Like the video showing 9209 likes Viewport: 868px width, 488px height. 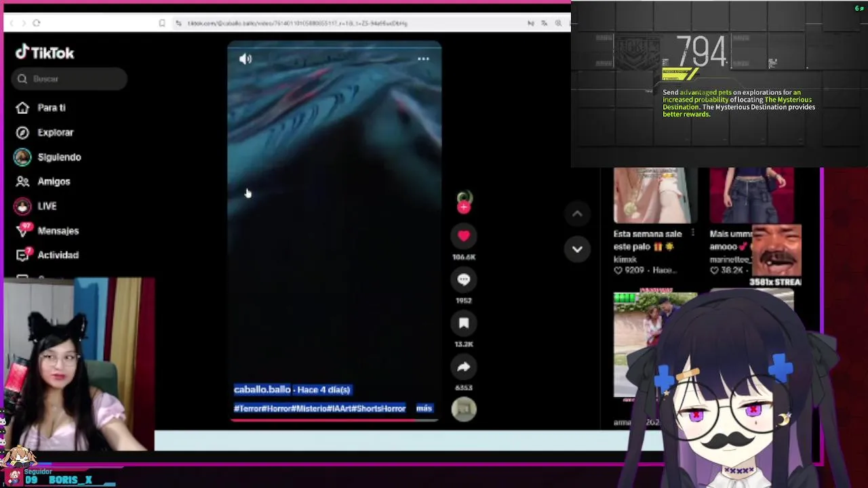pos(618,270)
